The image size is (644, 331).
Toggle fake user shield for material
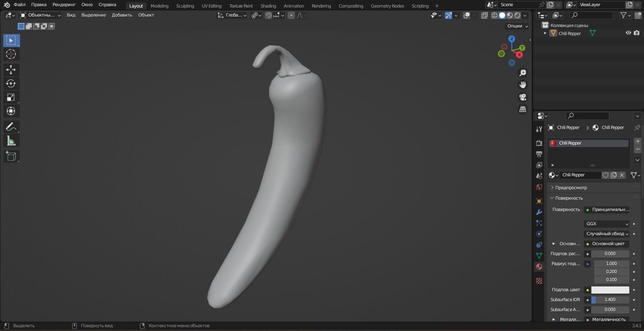pyautogui.click(x=605, y=175)
